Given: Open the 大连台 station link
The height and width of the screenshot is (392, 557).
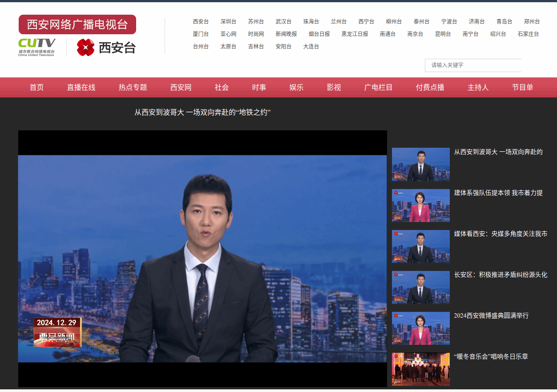Looking at the screenshot, I should pos(311,46).
